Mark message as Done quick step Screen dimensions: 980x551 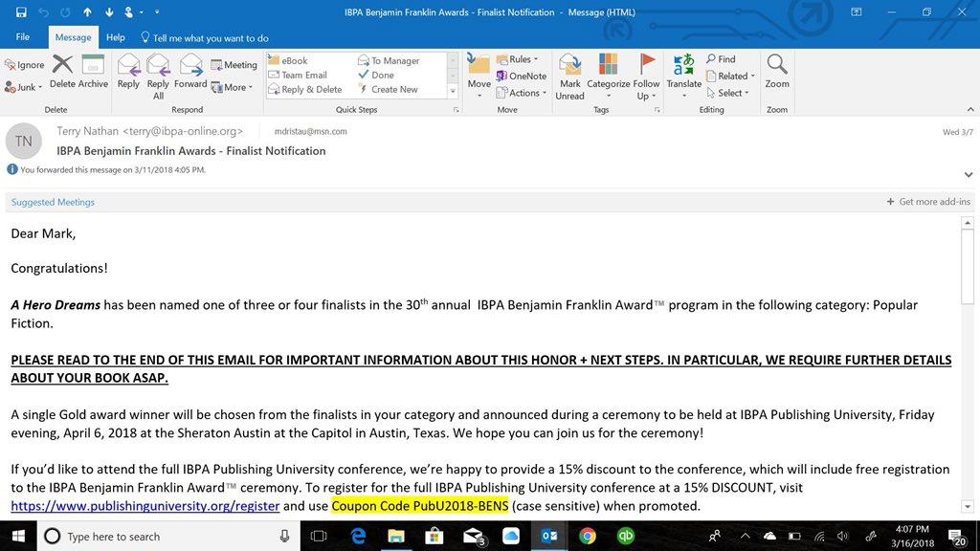376,75
